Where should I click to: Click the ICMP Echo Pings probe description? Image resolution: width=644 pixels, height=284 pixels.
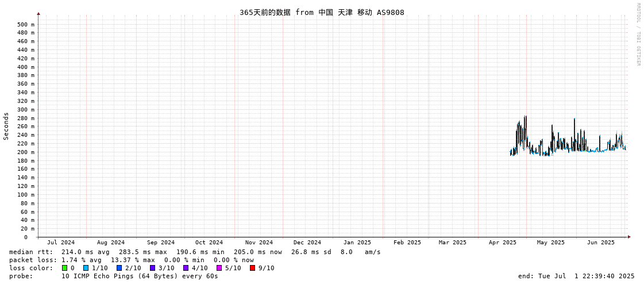(140, 276)
